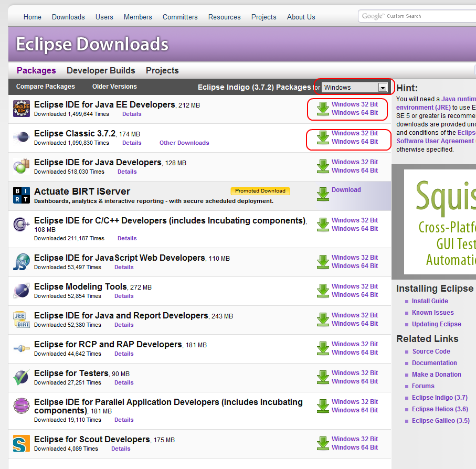The width and height of the screenshot is (476, 469).
Task: Click green download arrow for Eclipse for Testers
Action: point(323,377)
